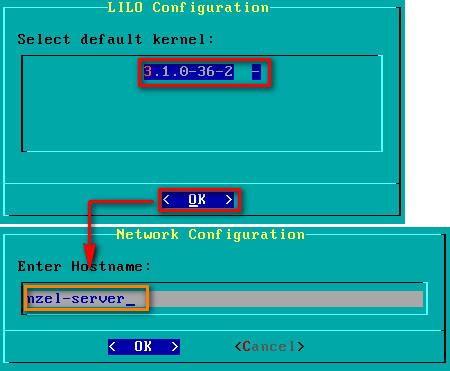This screenshot has width=450, height=371.
Task: Click the Enter Hostname input field
Action: click(x=225, y=299)
